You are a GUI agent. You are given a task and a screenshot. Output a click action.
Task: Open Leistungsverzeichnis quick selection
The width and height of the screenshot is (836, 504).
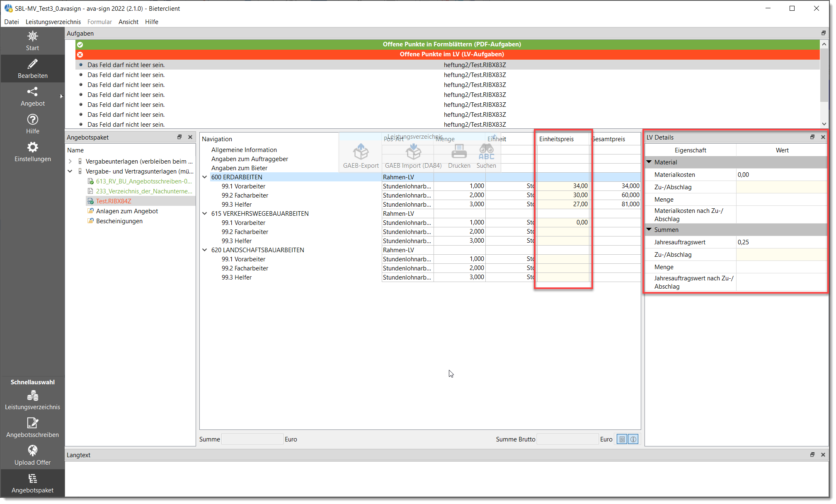[32, 400]
